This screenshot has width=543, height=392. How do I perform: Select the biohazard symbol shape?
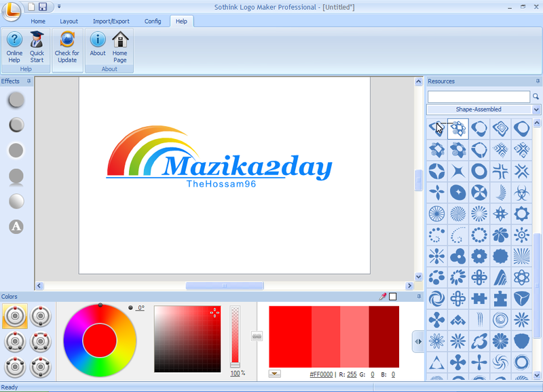[521, 193]
